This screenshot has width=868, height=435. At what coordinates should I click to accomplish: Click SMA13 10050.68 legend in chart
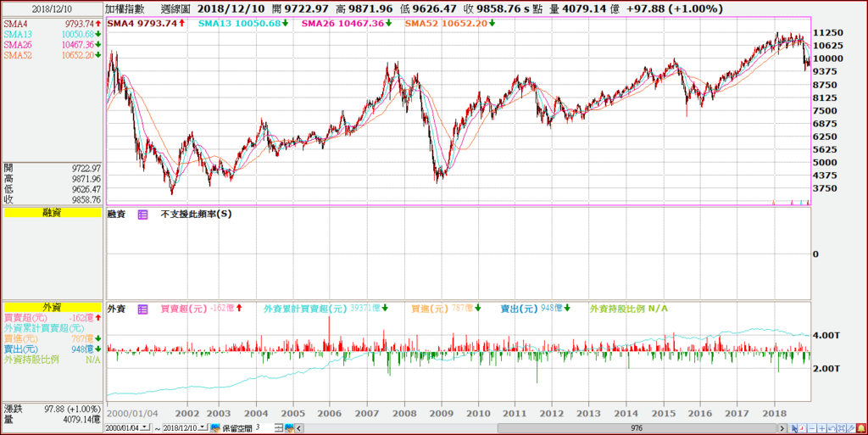pyautogui.click(x=243, y=23)
